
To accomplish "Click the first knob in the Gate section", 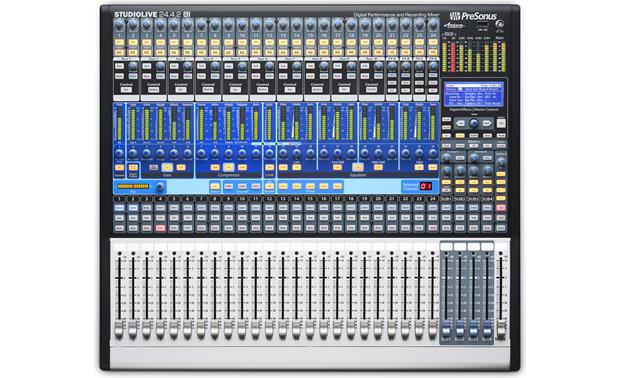I will (133, 153).
